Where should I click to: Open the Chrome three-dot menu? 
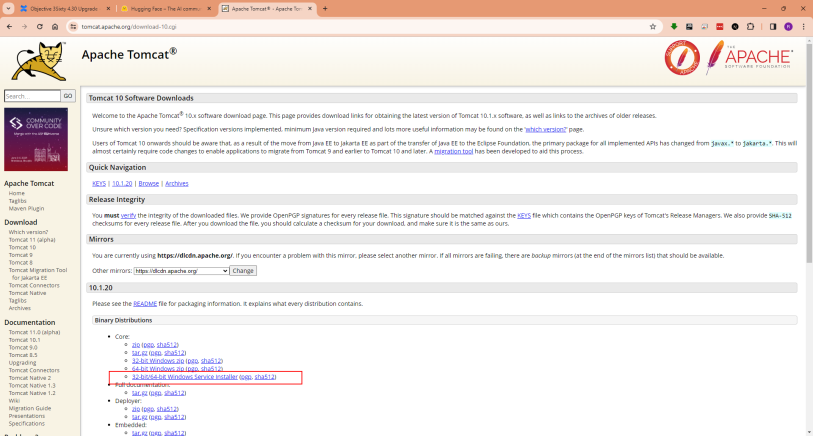tap(802, 27)
